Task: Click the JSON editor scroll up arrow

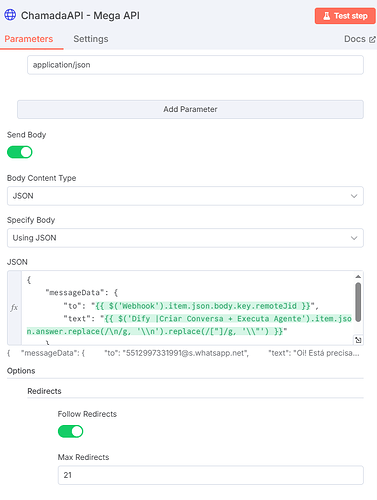Action: 358,276
